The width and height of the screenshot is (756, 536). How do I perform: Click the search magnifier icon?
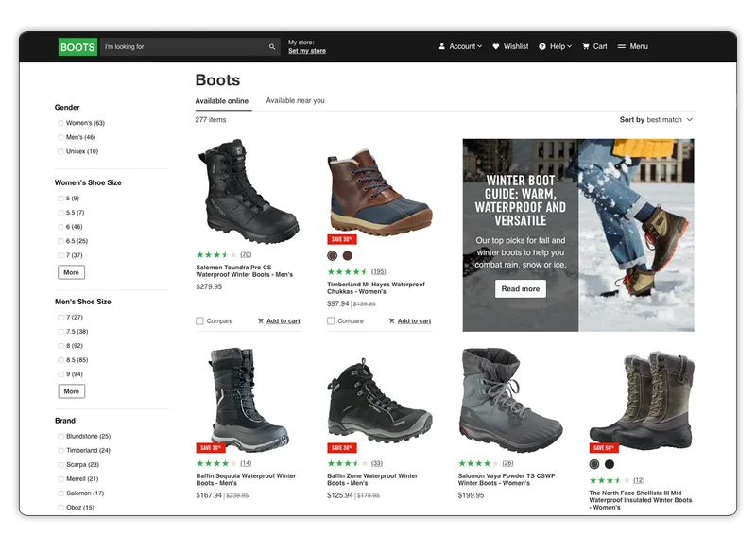click(x=272, y=47)
